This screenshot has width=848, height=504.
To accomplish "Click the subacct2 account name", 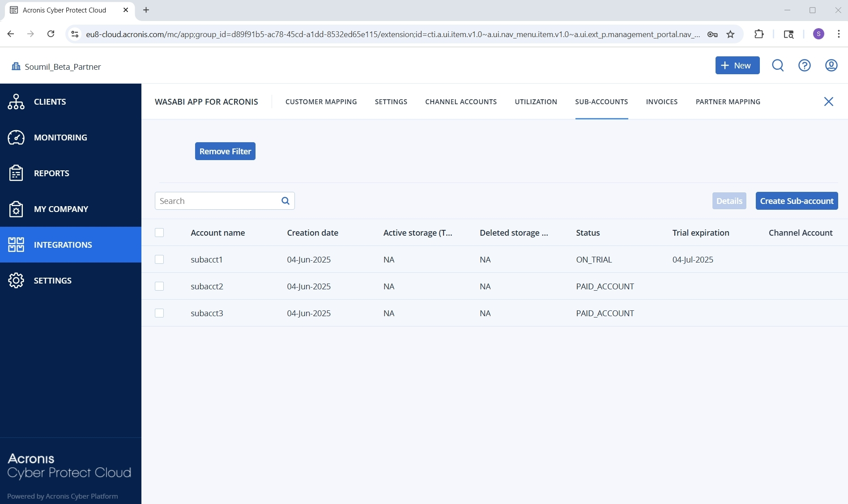I will (207, 286).
